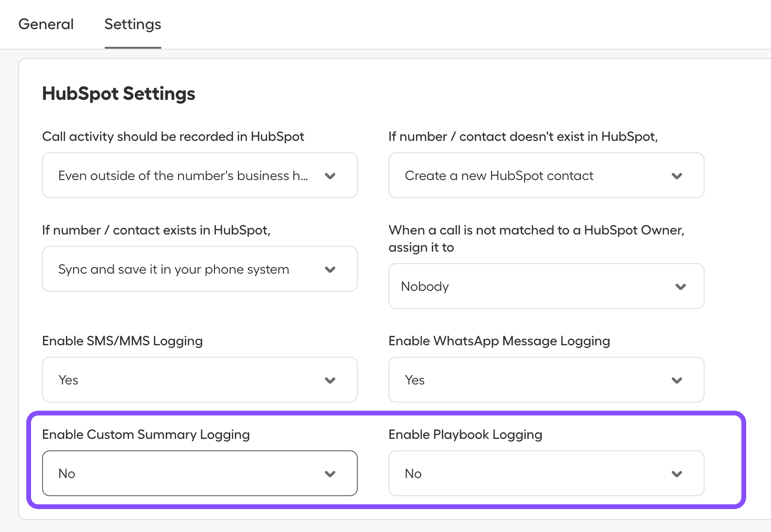Switch to the General tab

click(46, 24)
